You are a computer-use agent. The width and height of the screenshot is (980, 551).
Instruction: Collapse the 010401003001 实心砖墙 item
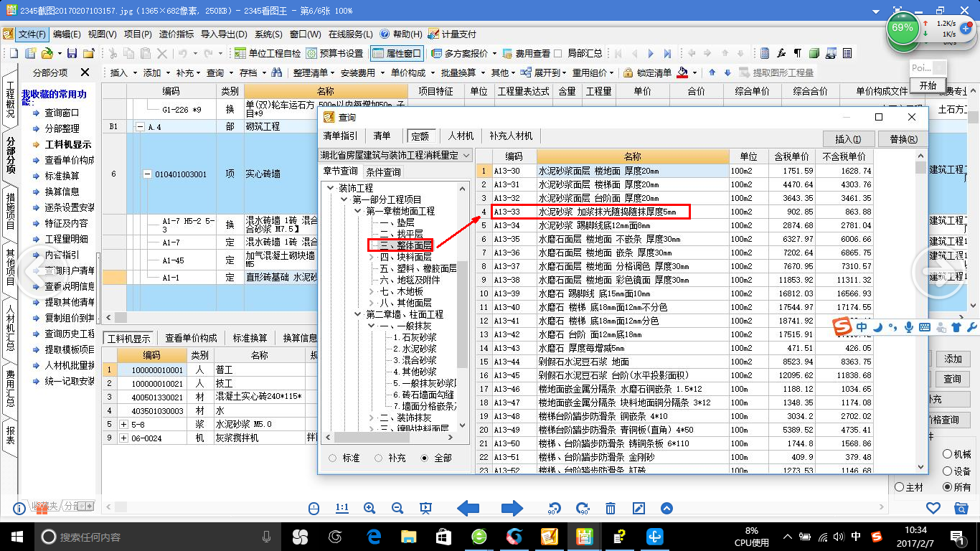pyautogui.click(x=148, y=174)
